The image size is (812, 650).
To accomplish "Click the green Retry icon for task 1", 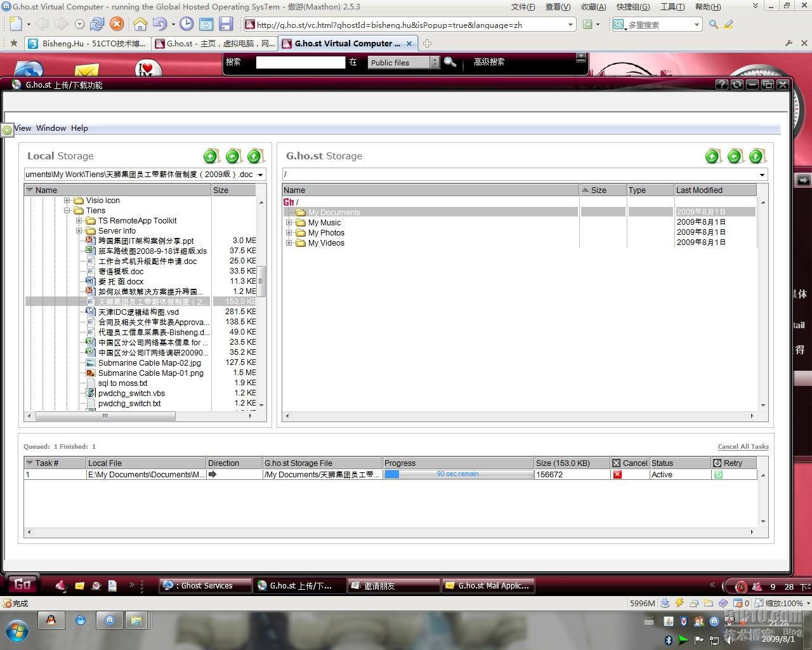I will tap(718, 474).
